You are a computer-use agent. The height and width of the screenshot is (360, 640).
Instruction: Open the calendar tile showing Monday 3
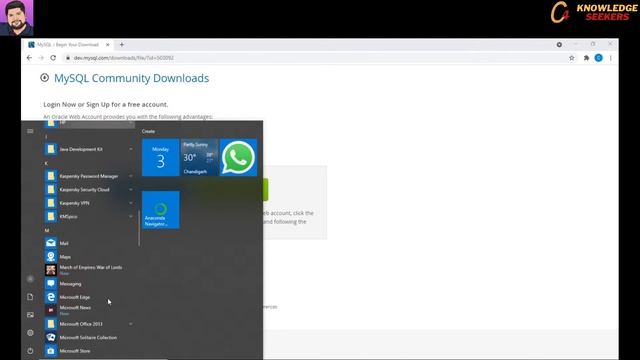pyautogui.click(x=160, y=158)
